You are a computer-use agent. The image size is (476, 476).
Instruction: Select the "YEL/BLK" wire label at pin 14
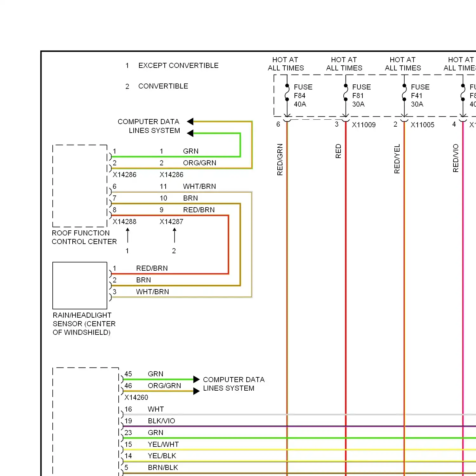162,456
